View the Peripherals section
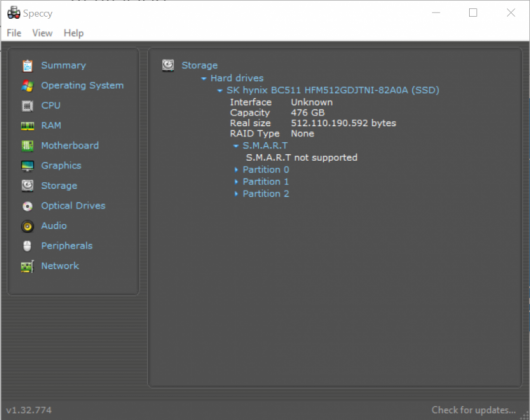The height and width of the screenshot is (420, 530). pos(67,246)
